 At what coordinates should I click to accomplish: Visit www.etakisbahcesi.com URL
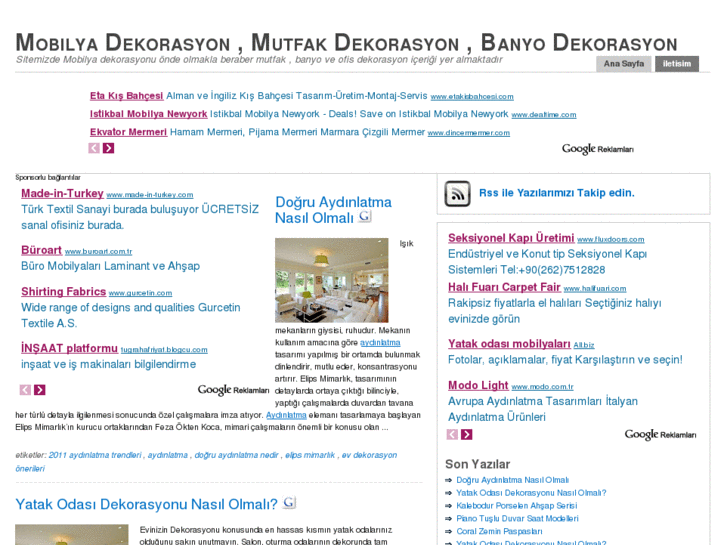[472, 97]
